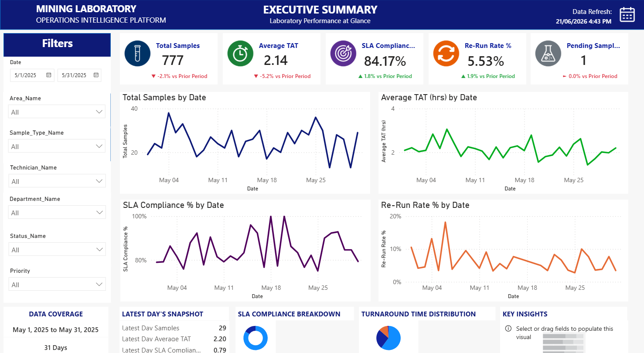Click the test tube icon on Total Samples card
644x353 pixels.
pyautogui.click(x=137, y=54)
